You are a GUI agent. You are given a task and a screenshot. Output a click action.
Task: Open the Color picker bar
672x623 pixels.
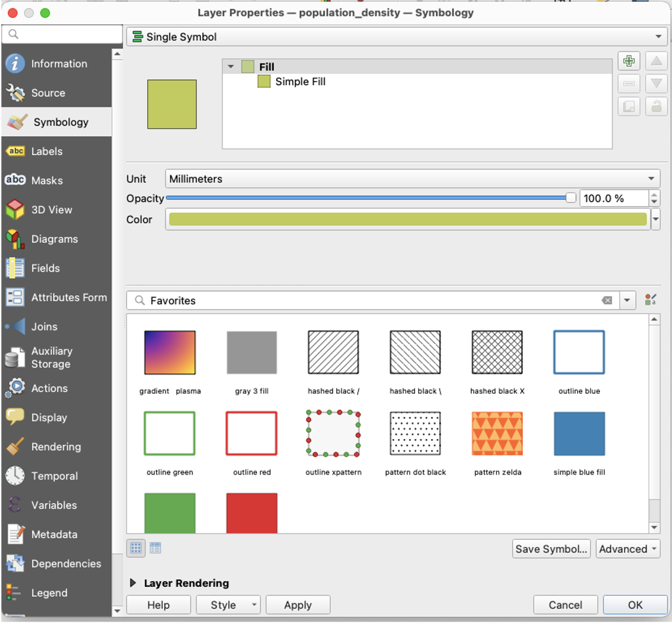407,219
